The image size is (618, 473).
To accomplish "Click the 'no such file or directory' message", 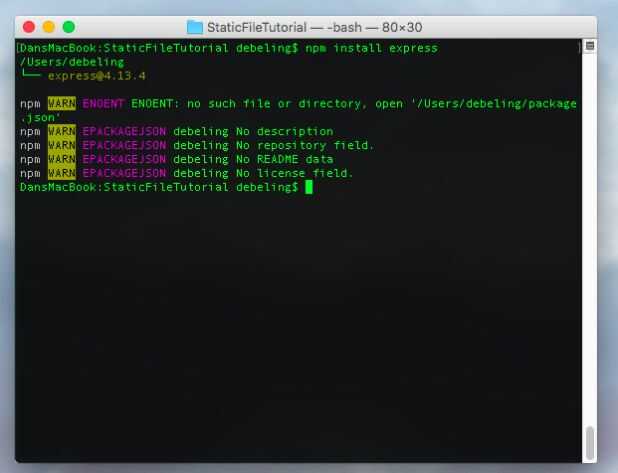I will [x=276, y=104].
